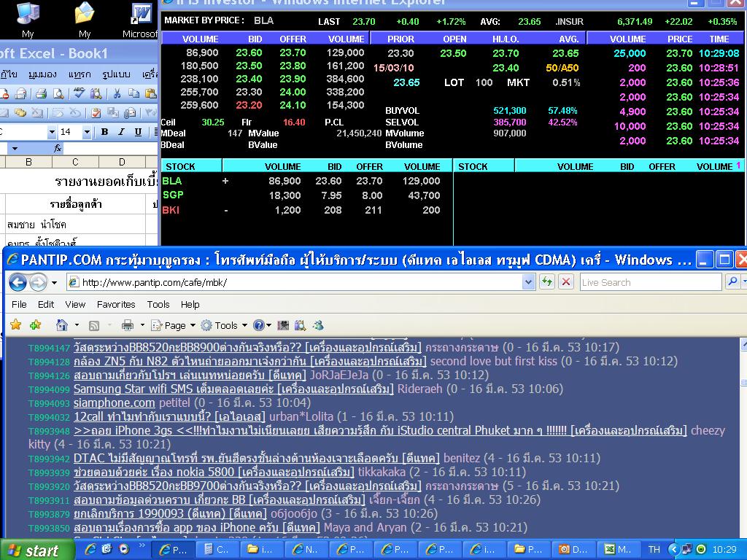
Task: Open the address bar URL history dropdown
Action: tap(528, 282)
